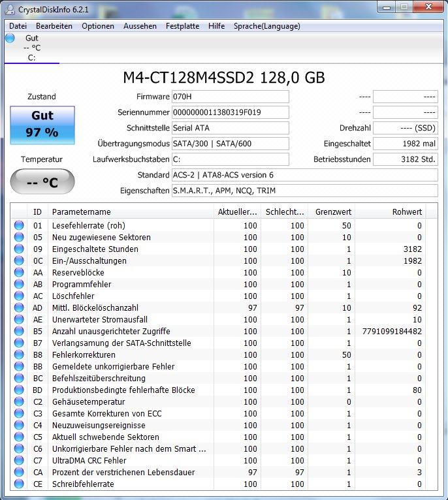The image size is (448, 500).
Task: Open the Hilfe menu
Action: 216,26
